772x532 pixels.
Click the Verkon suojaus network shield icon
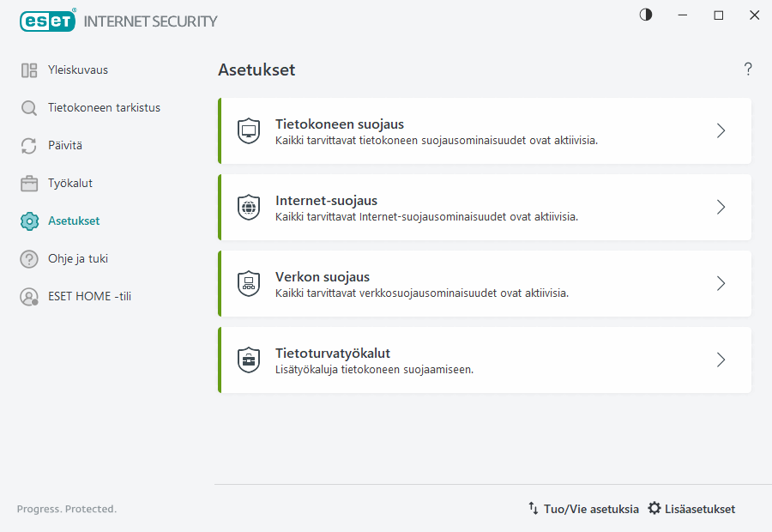point(248,283)
